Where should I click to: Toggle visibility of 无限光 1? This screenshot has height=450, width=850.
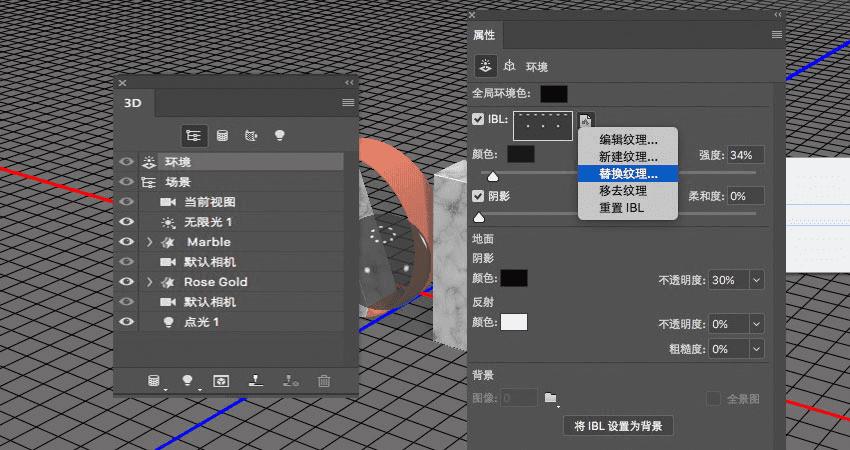126,222
